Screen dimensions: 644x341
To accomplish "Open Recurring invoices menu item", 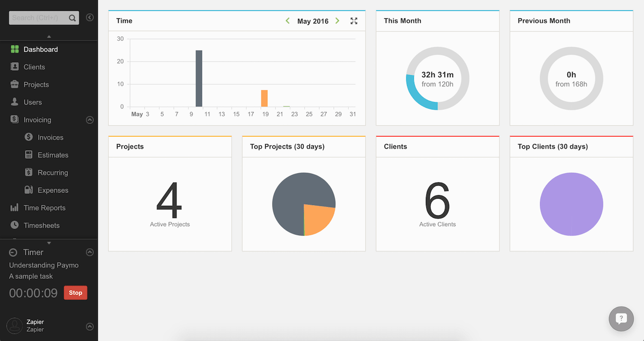I will pyautogui.click(x=53, y=173).
